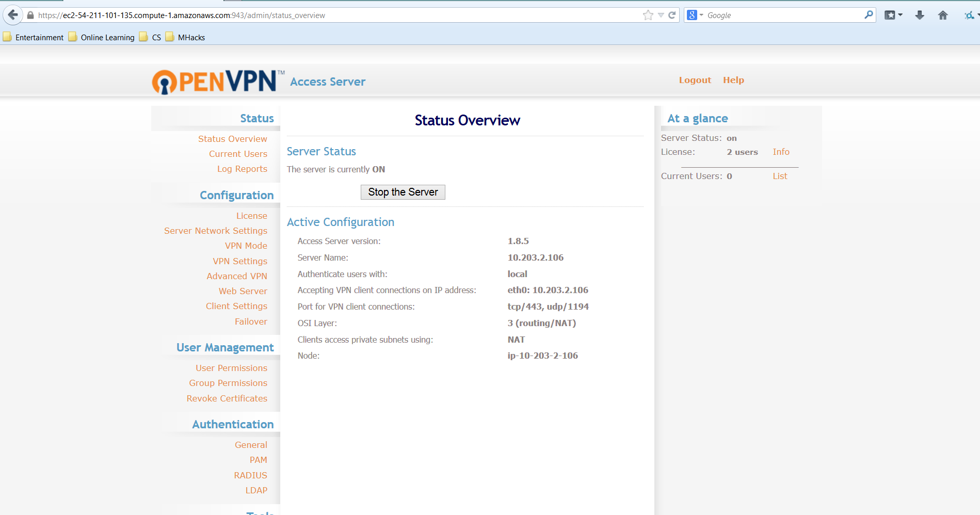This screenshot has width=980, height=515.
Task: Click the "2 users" license value
Action: tap(742, 152)
